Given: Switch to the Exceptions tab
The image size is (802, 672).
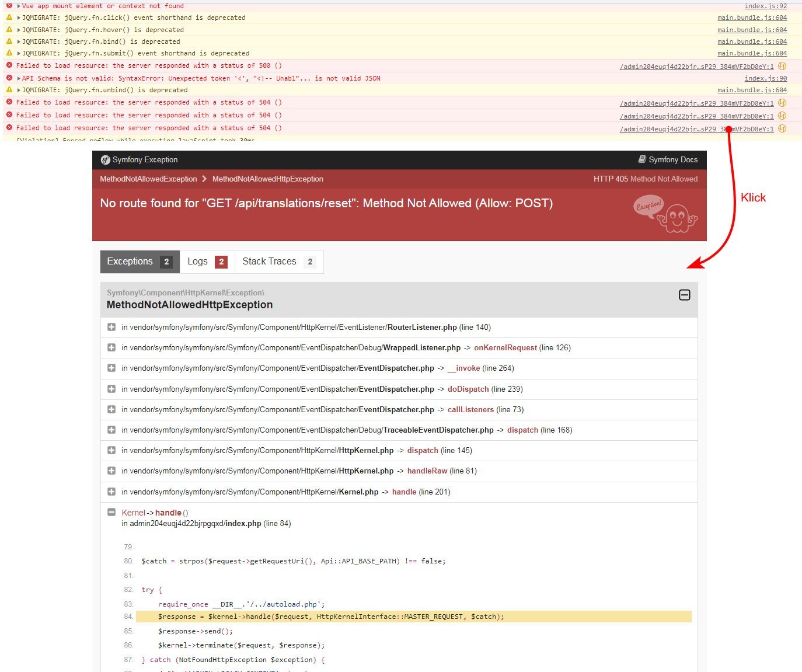Looking at the screenshot, I should coord(140,262).
